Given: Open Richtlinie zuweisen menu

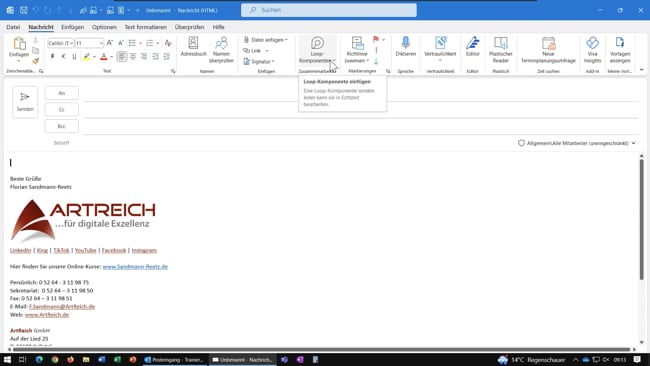Looking at the screenshot, I should [357, 50].
